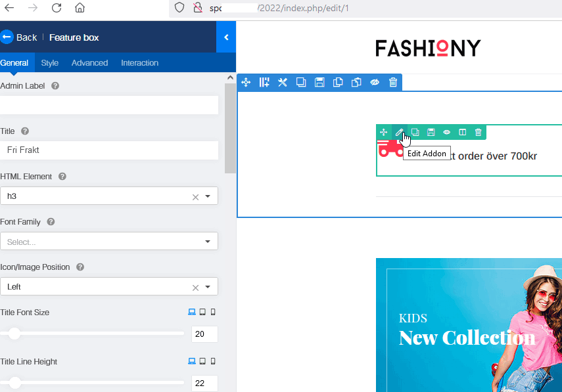Select mobile view for Title Font Size
This screenshot has width=562, height=392.
pyautogui.click(x=213, y=313)
